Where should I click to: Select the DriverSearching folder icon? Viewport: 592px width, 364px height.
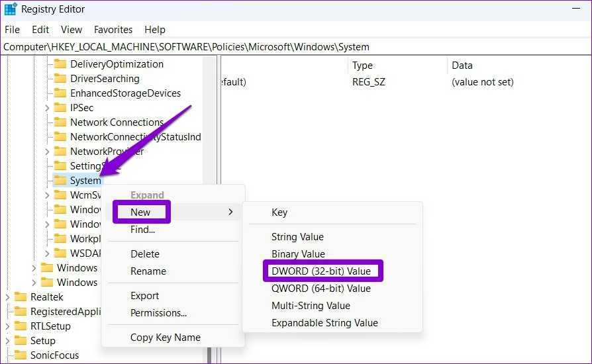tap(60, 79)
